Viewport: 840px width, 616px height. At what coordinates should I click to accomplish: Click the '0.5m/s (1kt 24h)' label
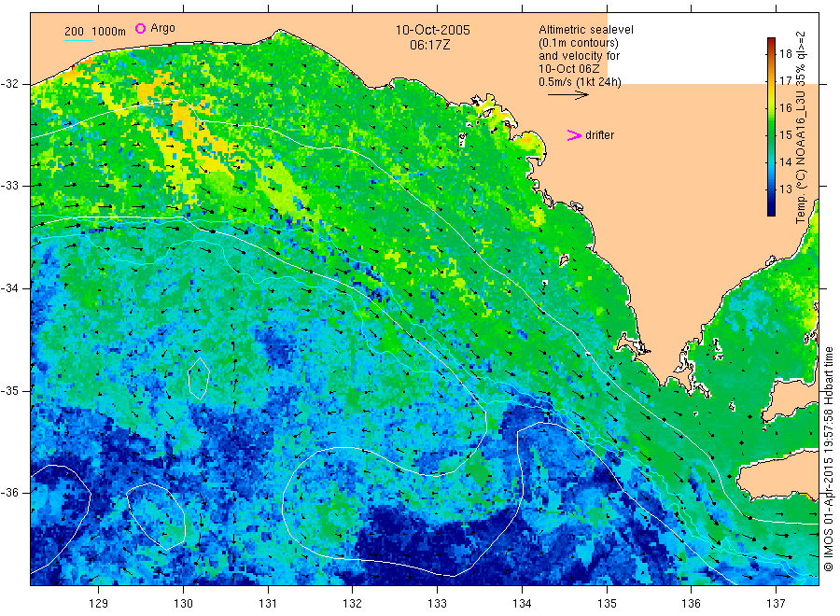coord(580,82)
